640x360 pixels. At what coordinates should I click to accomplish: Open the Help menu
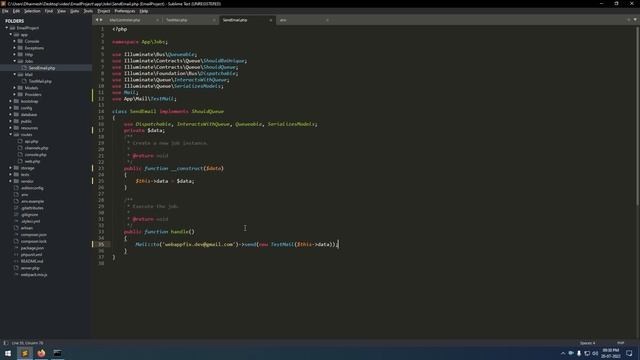pos(144,11)
